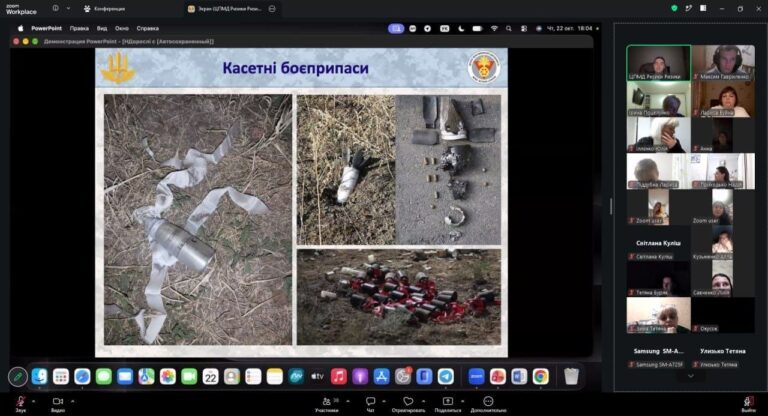The width and height of the screenshot is (768, 416).
Task: Change the view layout icon in Zoom title bar
Action: point(703,8)
